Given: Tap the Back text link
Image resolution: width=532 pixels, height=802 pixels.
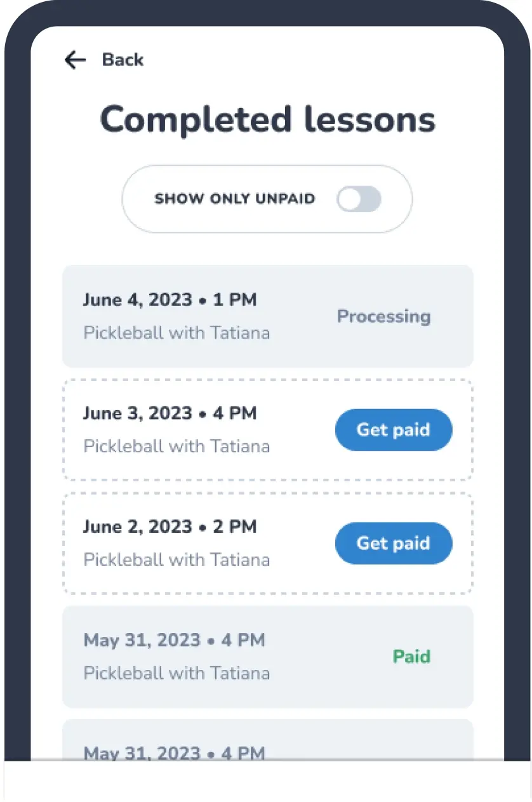Looking at the screenshot, I should [123, 60].
